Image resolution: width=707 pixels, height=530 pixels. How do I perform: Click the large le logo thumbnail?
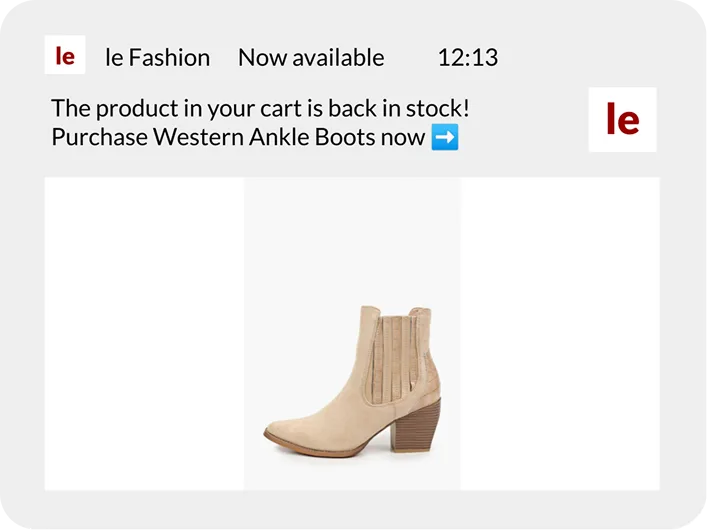coord(622,120)
